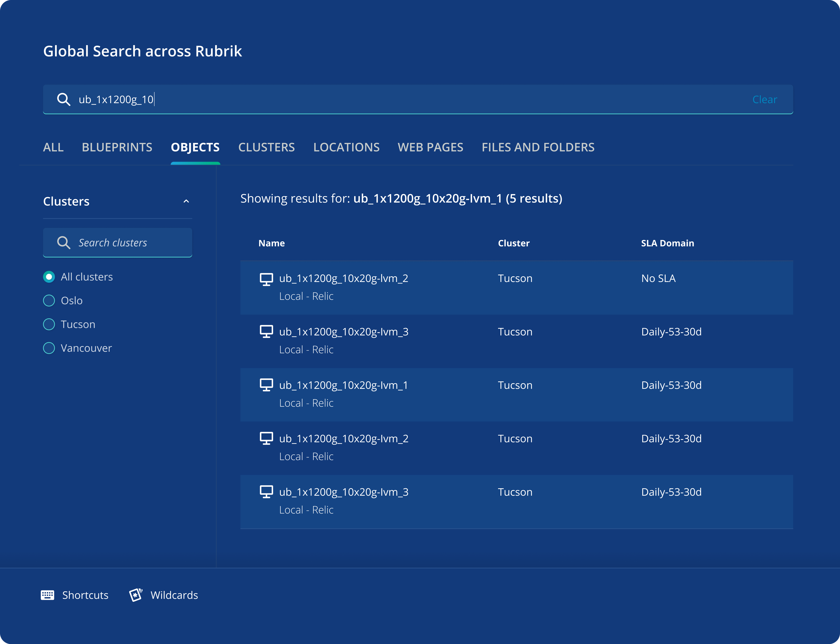Click monitor icon of No SLA row

click(x=266, y=280)
